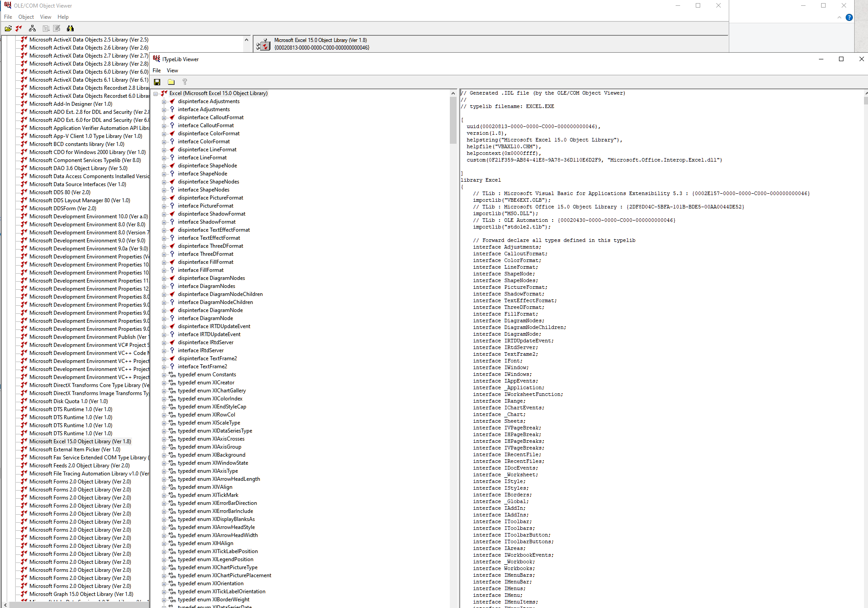Select interface DiagramNode item
The height and width of the screenshot is (608, 868).
[205, 318]
